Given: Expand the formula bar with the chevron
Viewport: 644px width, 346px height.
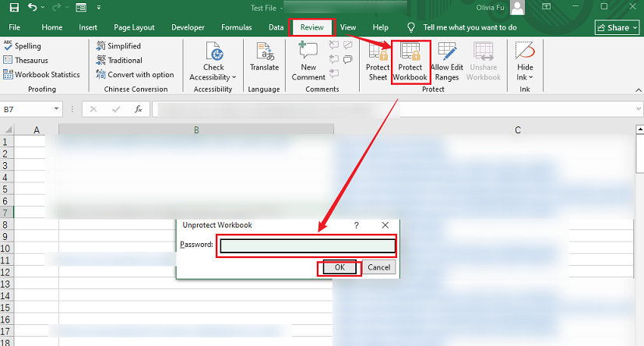Looking at the screenshot, I should 639,109.
